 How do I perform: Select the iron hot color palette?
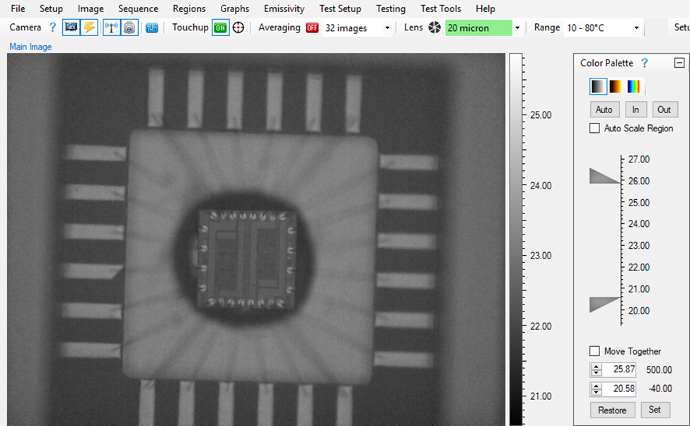click(x=615, y=87)
